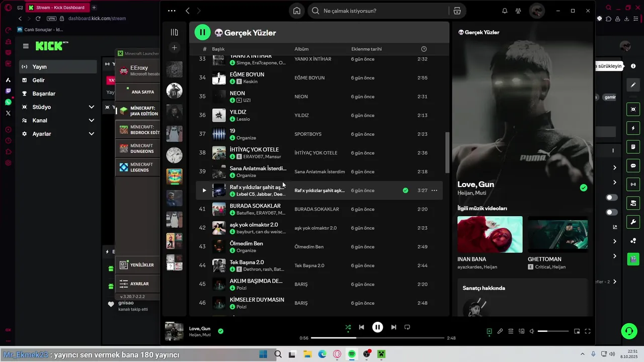Expand Kanal in the Kick sidebar

coord(58,121)
